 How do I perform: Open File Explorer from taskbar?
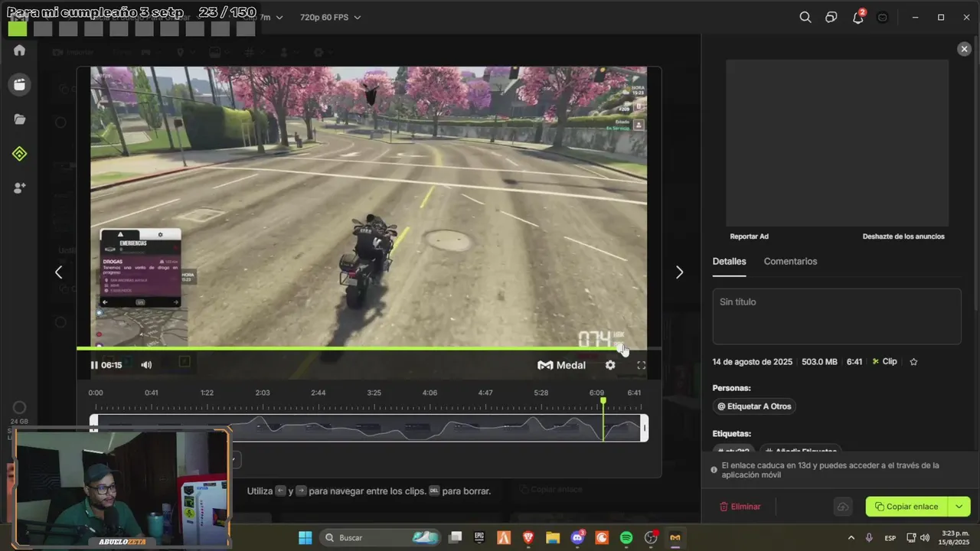[552, 537]
